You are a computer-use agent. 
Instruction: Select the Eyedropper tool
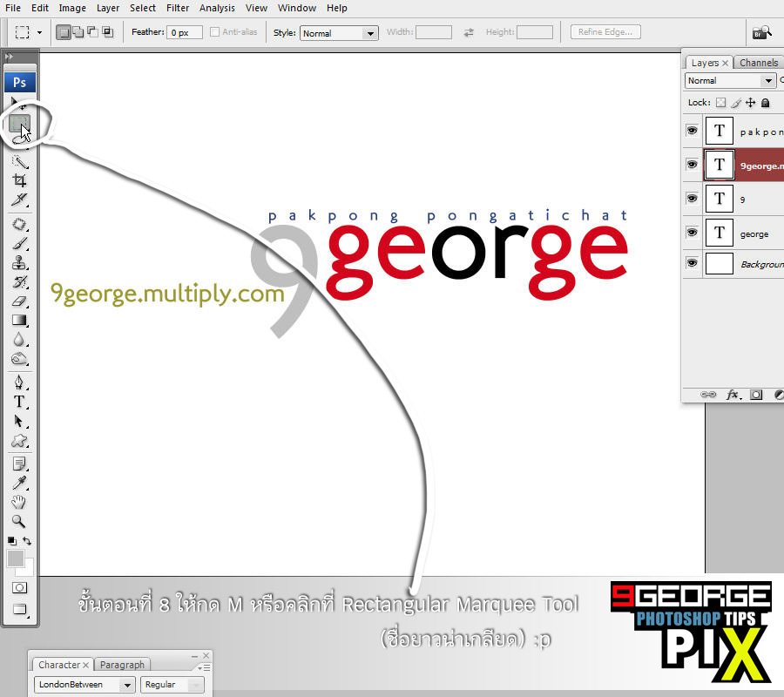19,483
